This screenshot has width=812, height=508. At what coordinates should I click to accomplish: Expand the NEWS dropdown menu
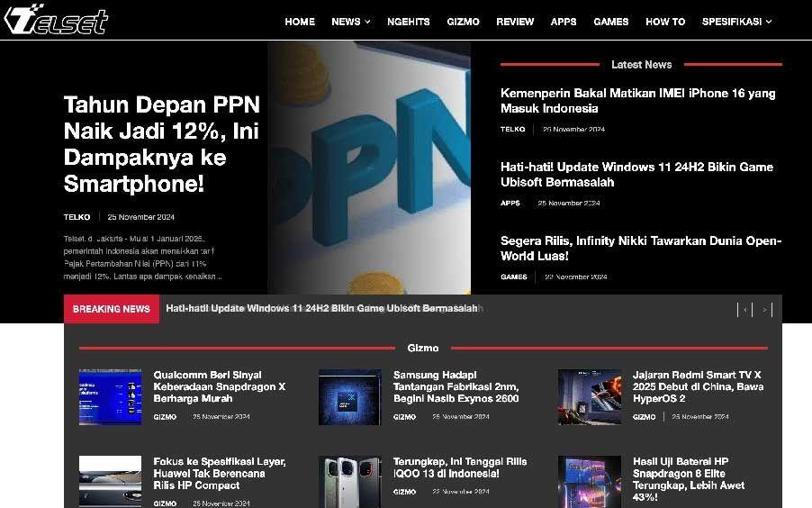(x=350, y=22)
